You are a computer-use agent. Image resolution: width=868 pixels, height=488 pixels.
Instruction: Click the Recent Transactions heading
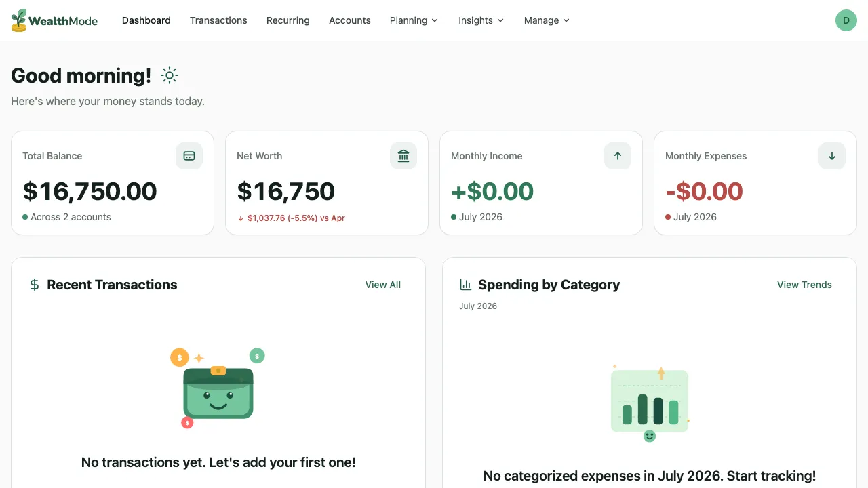coord(112,285)
